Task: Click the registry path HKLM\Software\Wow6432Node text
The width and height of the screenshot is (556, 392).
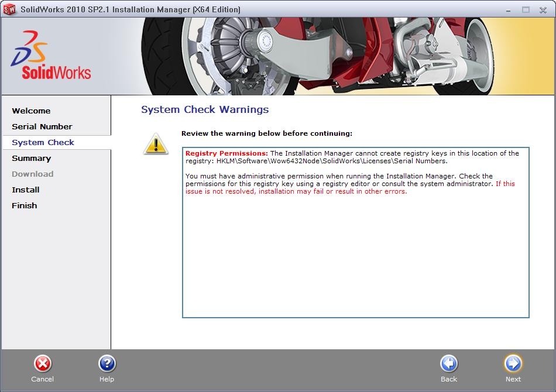Action: (332, 161)
